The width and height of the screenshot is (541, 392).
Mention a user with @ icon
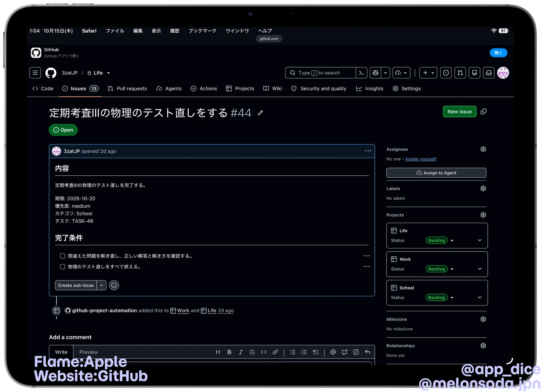pos(333,352)
